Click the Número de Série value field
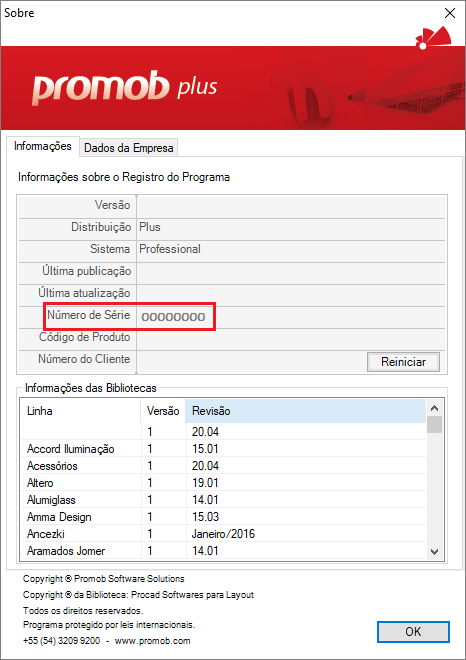 click(291, 317)
